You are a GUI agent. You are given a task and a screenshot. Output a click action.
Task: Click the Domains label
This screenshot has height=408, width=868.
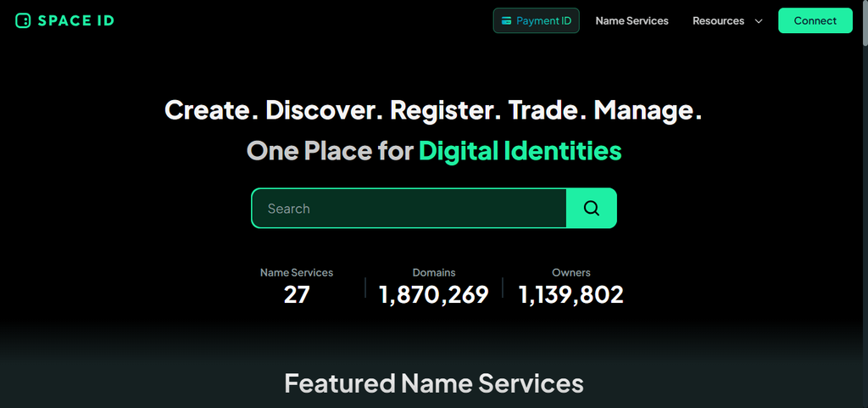click(434, 272)
